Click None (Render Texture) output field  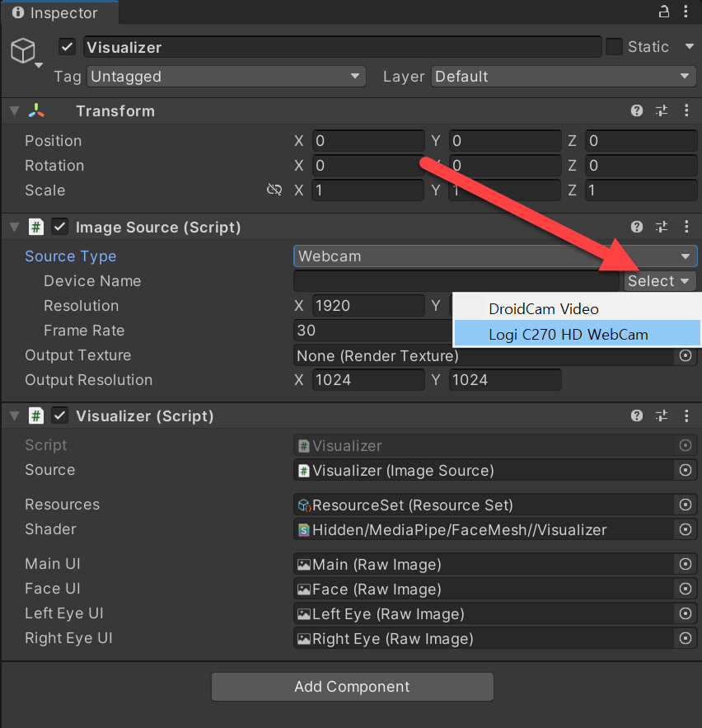pos(484,355)
